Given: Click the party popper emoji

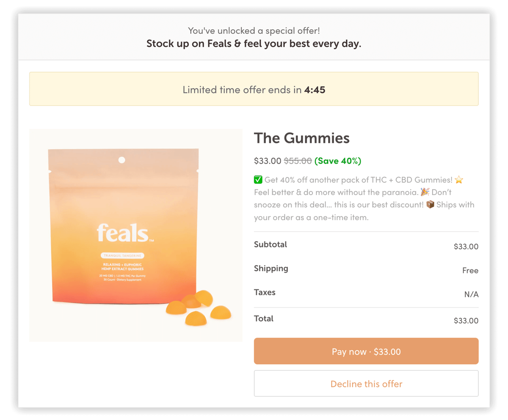Looking at the screenshot, I should click(x=425, y=192).
